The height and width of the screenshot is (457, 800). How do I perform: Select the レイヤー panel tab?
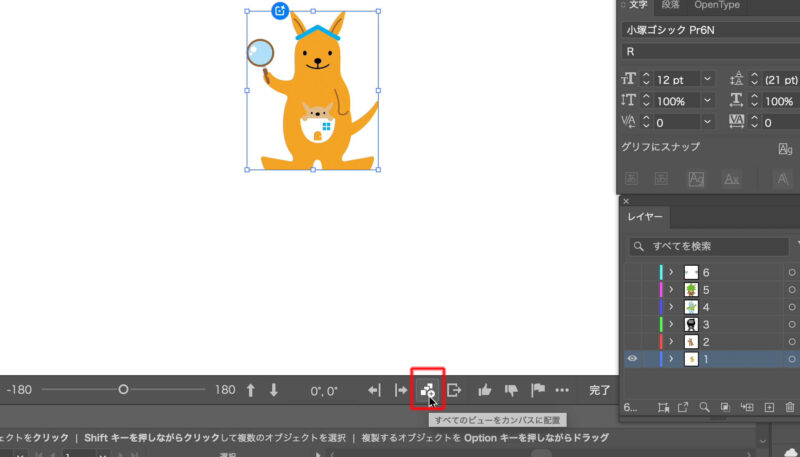[645, 217]
